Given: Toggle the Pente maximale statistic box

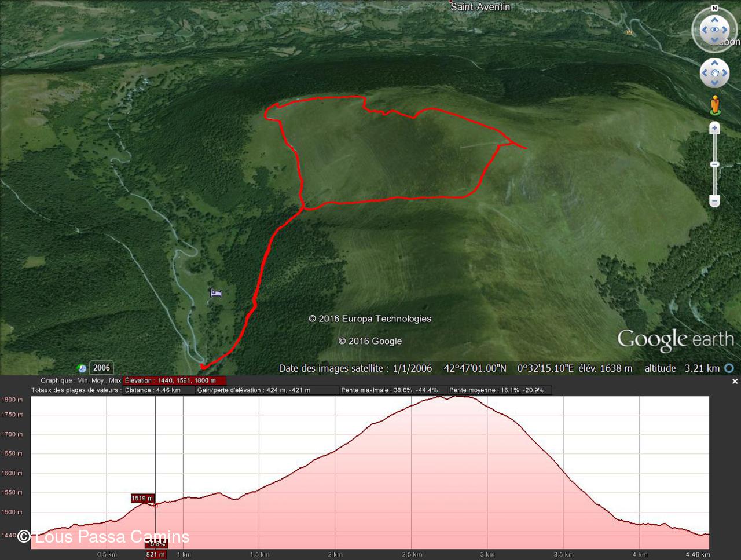Looking at the screenshot, I should coord(392,390).
